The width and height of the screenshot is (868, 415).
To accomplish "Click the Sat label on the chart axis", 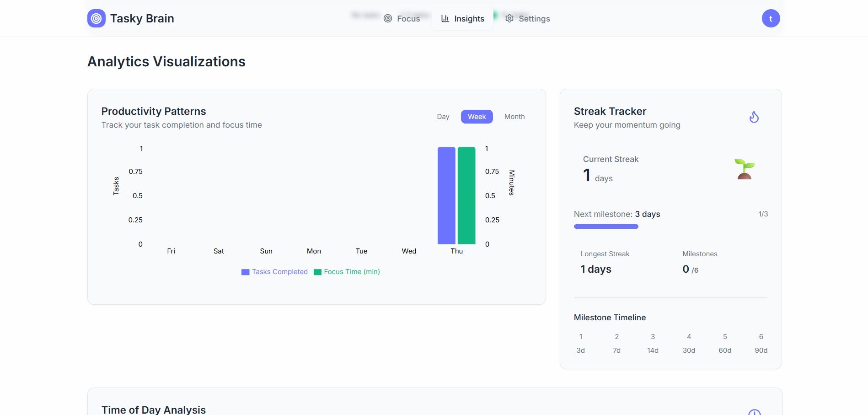I will (219, 251).
